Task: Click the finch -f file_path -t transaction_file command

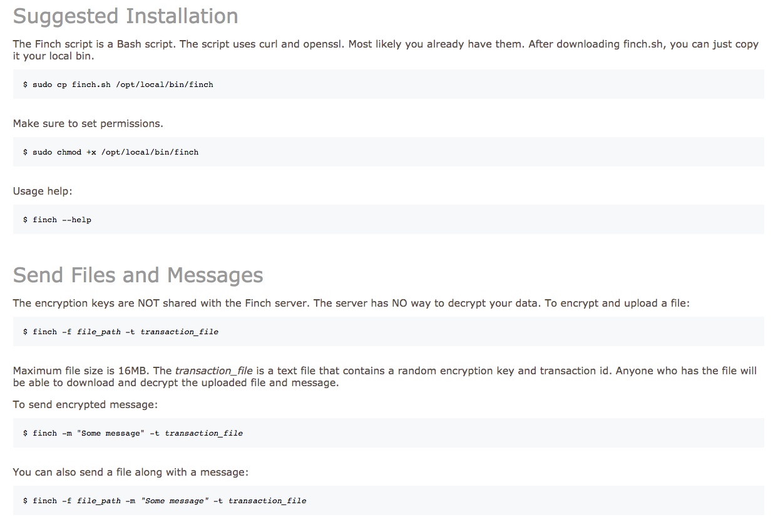Action: coord(121,332)
